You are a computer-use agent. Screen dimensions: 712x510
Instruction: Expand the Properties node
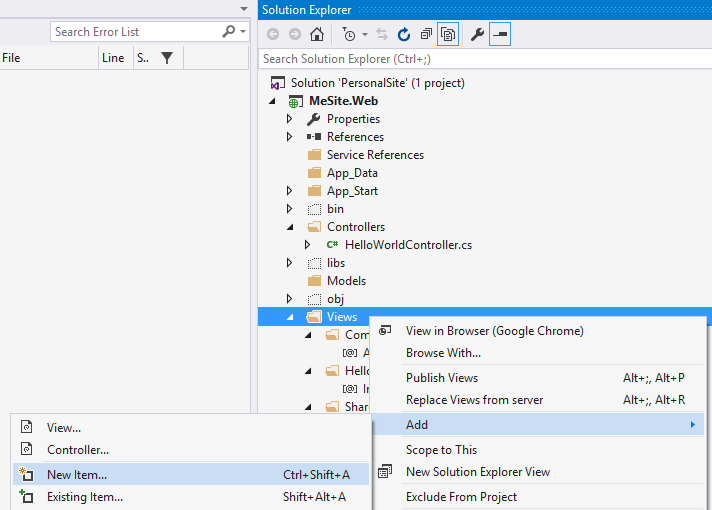point(290,119)
